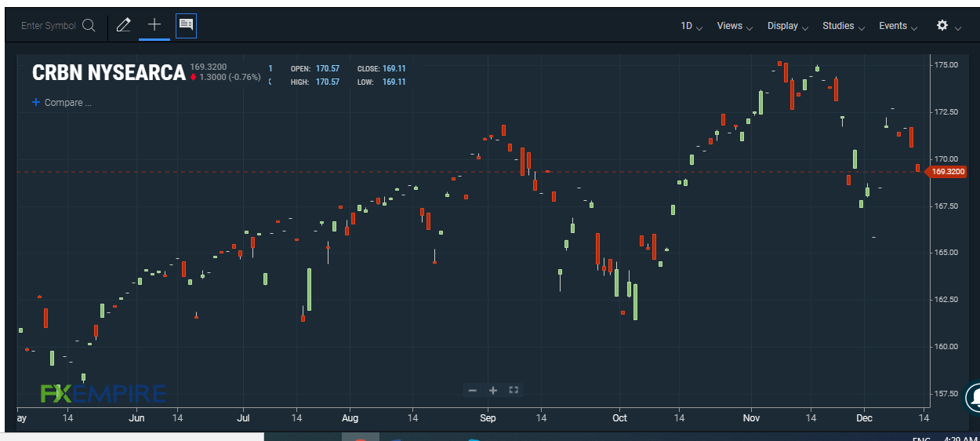Click the Oct date axis label

coord(619,418)
